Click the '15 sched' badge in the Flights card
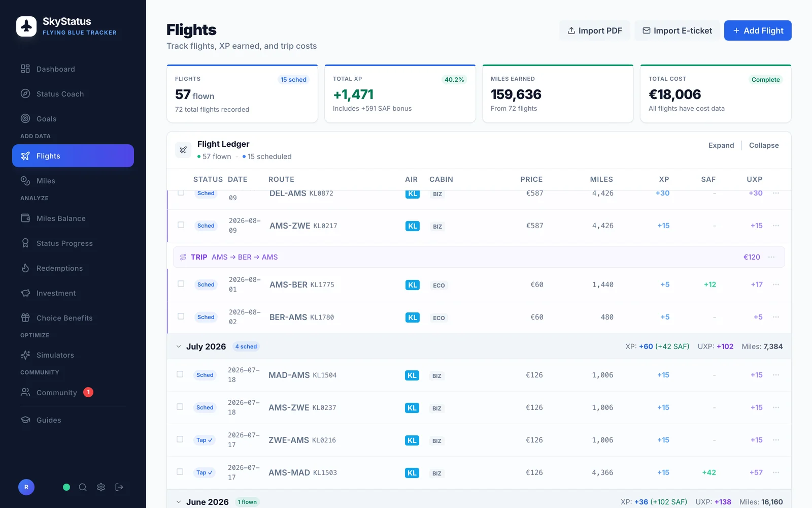 (x=293, y=80)
